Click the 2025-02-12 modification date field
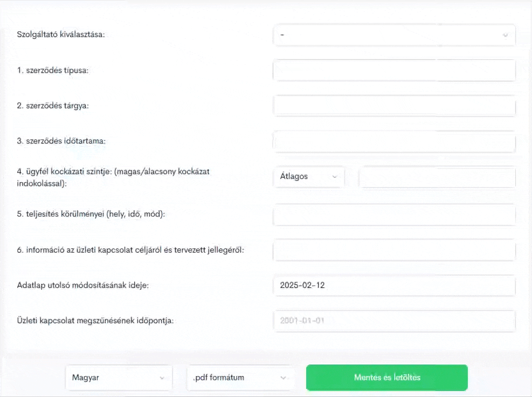The width and height of the screenshot is (532, 397). pyautogui.click(x=394, y=285)
